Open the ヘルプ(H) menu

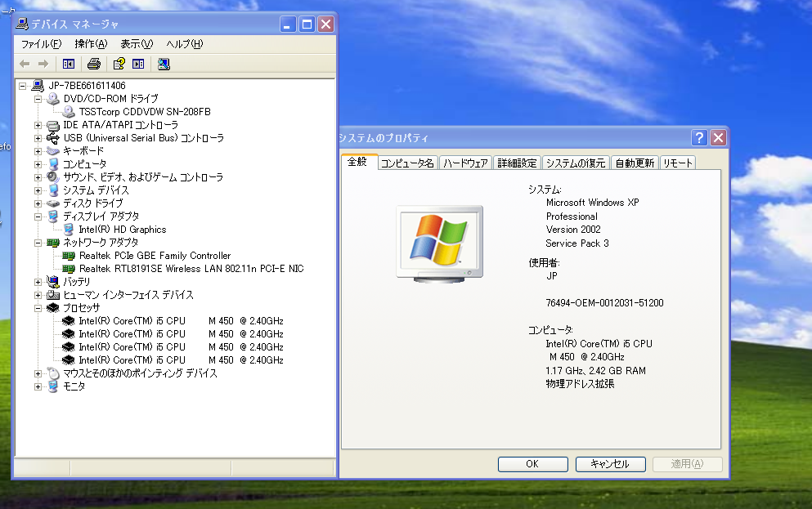pos(184,44)
